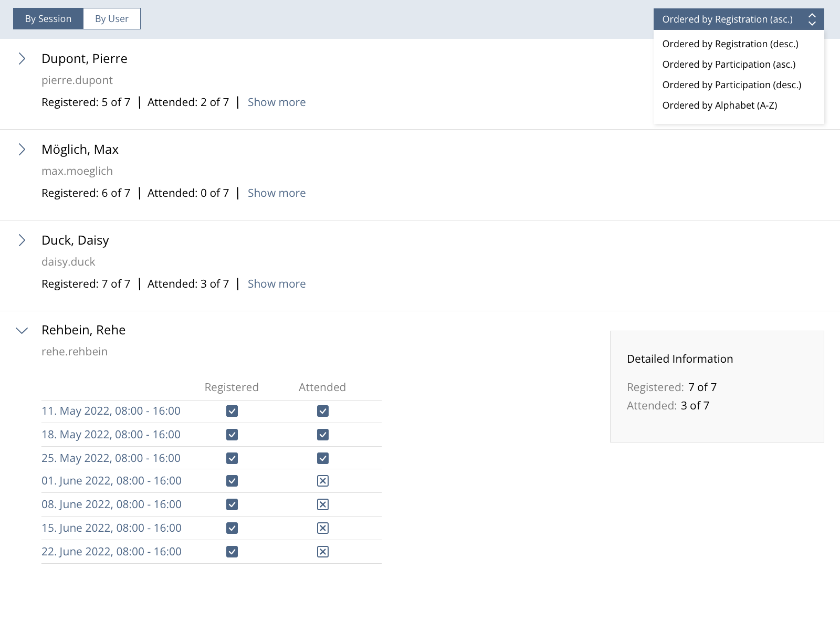Pick Ordered by Participation (desc.) option
The width and height of the screenshot is (840, 632).
click(731, 85)
